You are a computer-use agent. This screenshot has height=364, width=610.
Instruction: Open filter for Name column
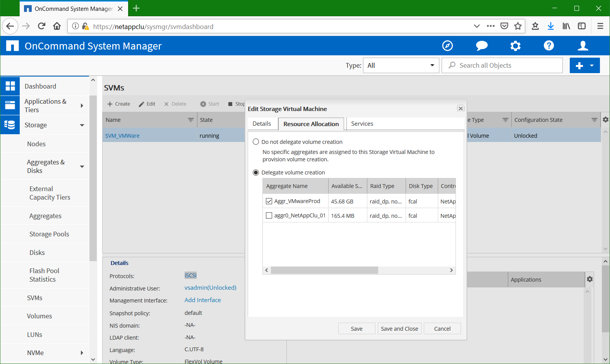point(190,120)
